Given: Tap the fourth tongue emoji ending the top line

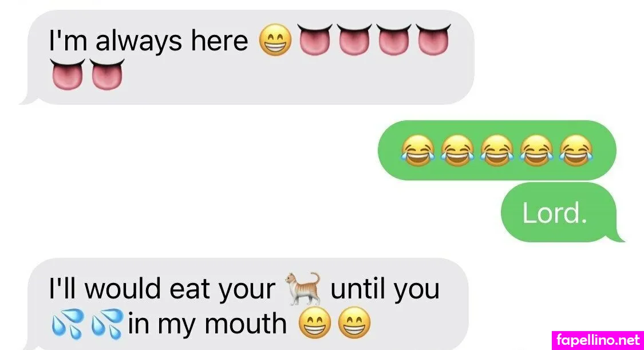Looking at the screenshot, I should tap(433, 40).
